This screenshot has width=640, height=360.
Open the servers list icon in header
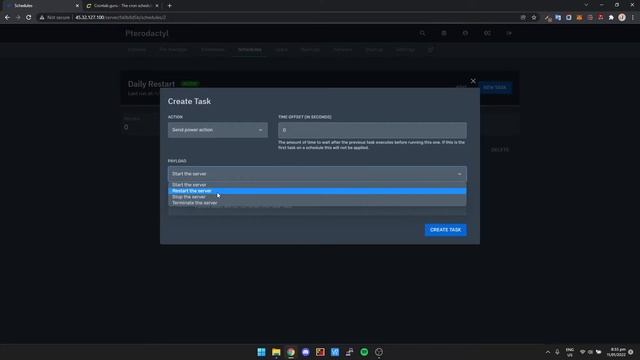tap(444, 33)
